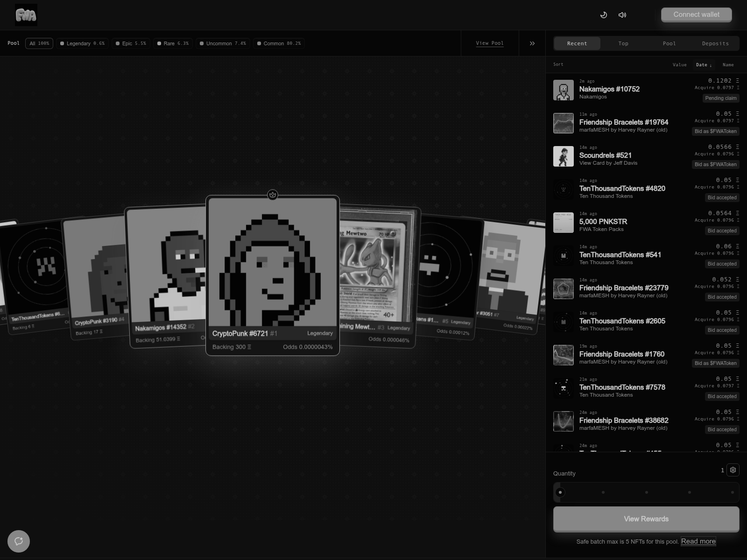Set quantity slider to middle dot
The height and width of the screenshot is (560, 747).
[x=647, y=492]
